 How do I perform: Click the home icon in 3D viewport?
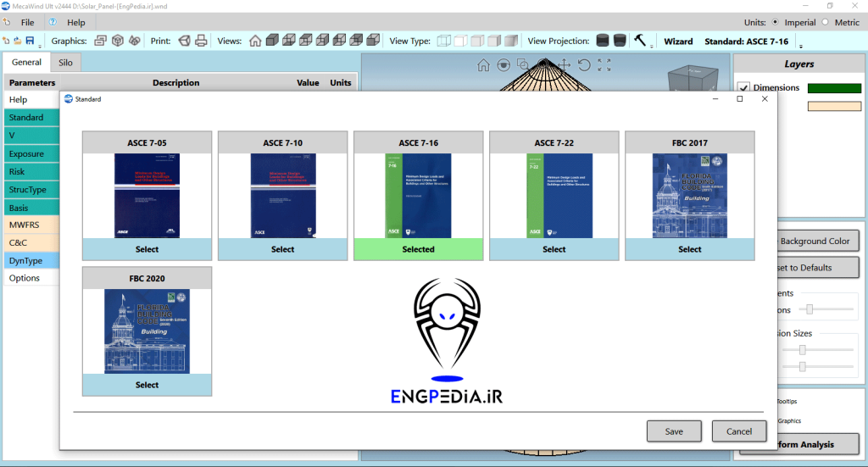click(483, 65)
